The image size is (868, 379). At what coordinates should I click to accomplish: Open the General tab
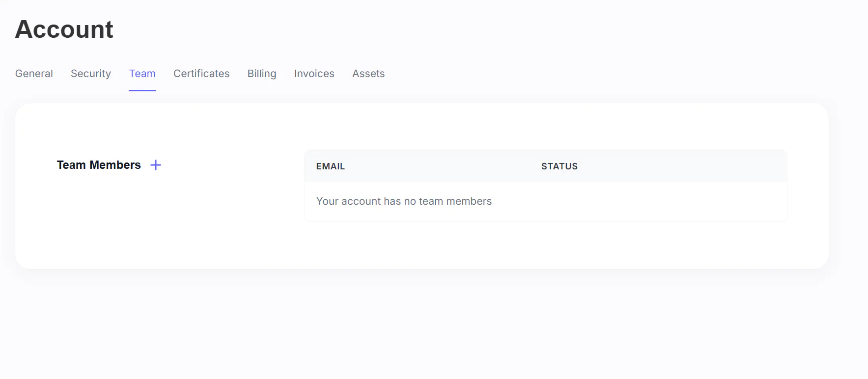click(34, 74)
